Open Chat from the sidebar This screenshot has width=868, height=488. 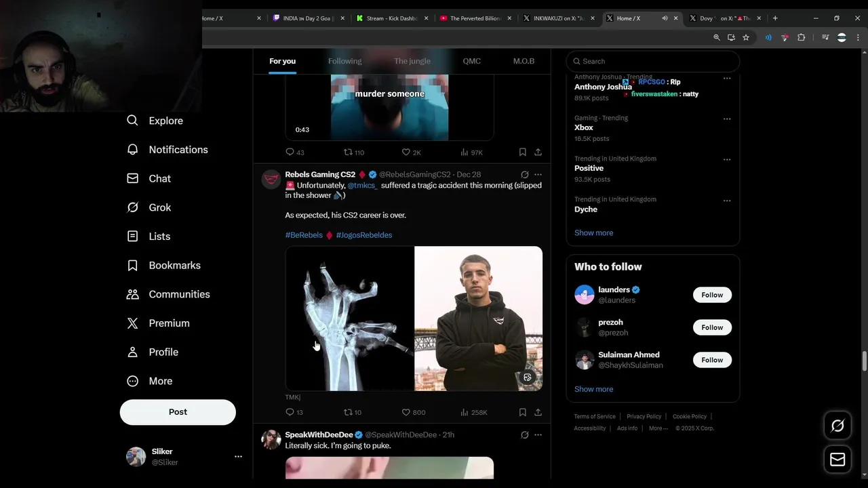pyautogui.click(x=149, y=178)
